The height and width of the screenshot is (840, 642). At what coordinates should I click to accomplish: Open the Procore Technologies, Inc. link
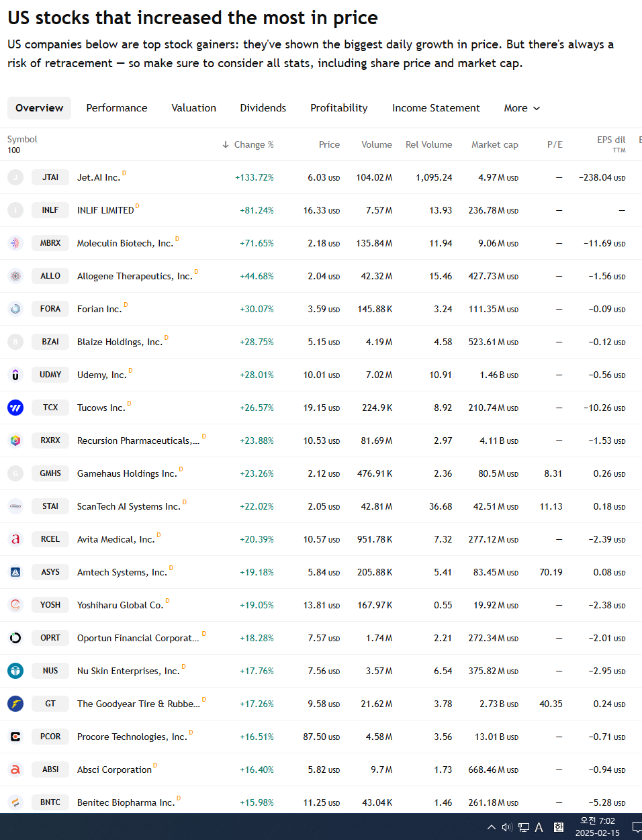[x=132, y=737]
